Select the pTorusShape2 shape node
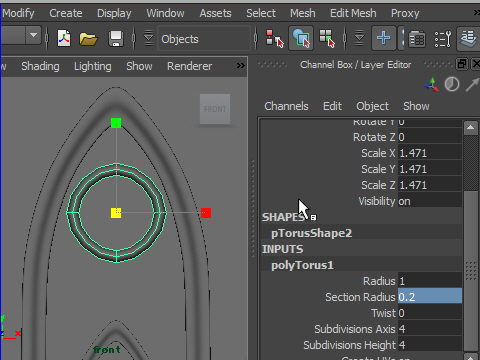480x360 pixels. tap(312, 233)
